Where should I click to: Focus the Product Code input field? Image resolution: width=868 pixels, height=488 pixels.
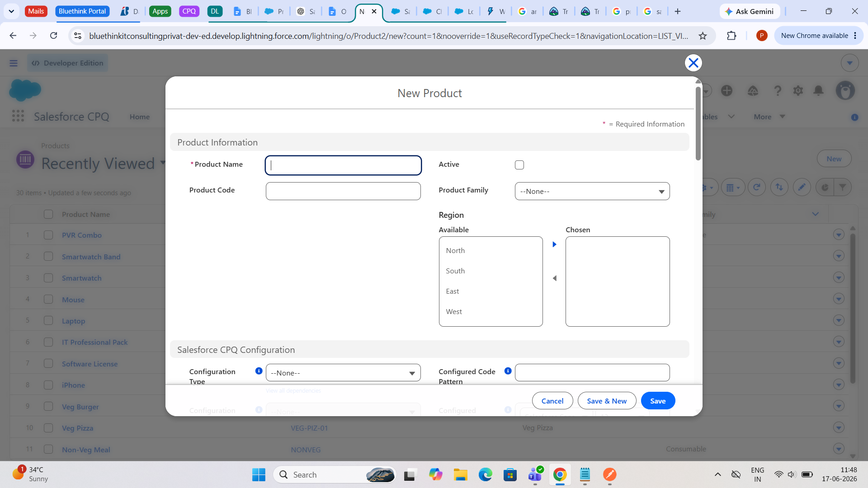343,191
